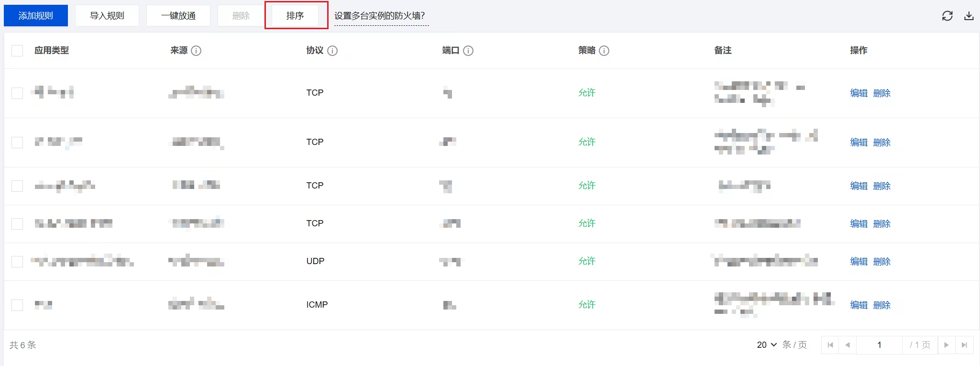Click the download rules icon
980x366 pixels.
[x=969, y=16]
